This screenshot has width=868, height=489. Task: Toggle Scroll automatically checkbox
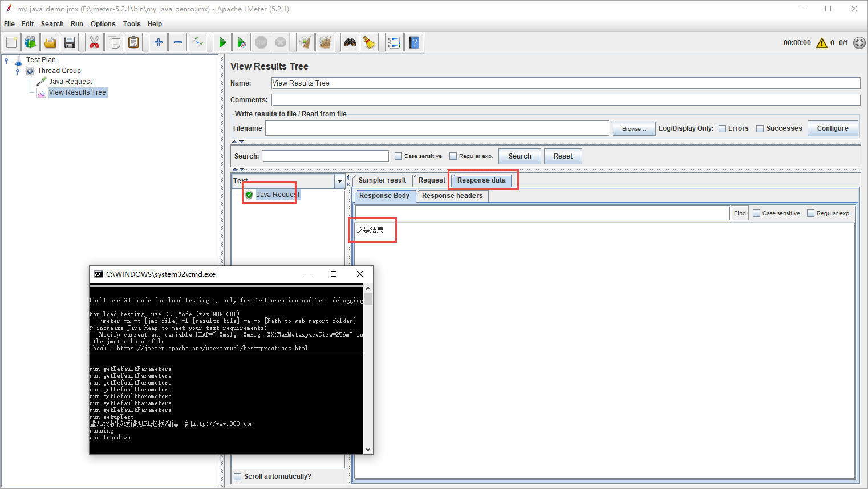(238, 477)
